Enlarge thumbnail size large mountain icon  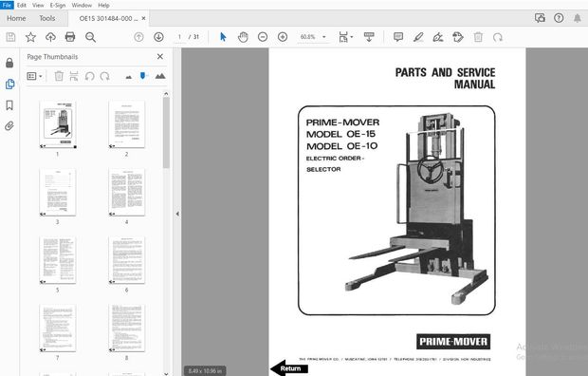(x=160, y=76)
